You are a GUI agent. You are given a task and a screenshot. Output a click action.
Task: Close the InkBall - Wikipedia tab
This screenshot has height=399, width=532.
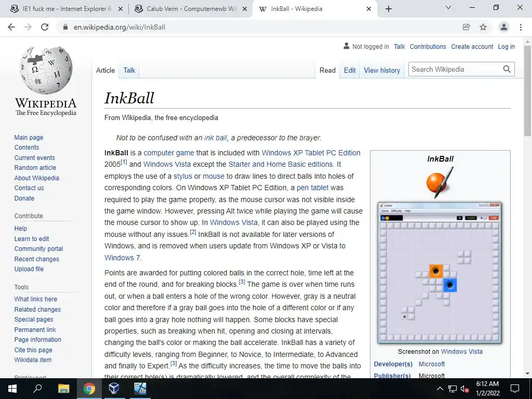click(369, 9)
